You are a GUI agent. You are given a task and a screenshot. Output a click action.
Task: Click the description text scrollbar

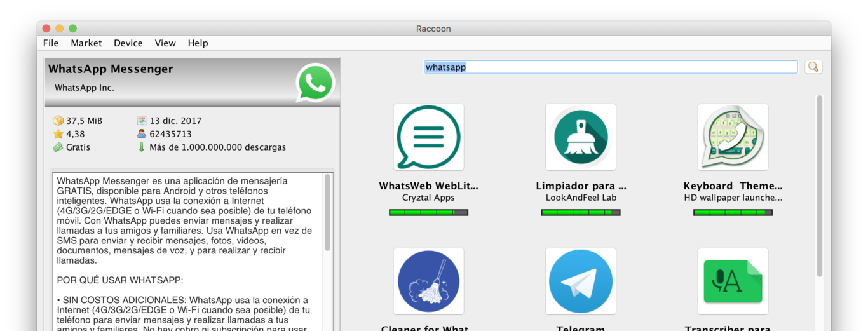(328, 213)
